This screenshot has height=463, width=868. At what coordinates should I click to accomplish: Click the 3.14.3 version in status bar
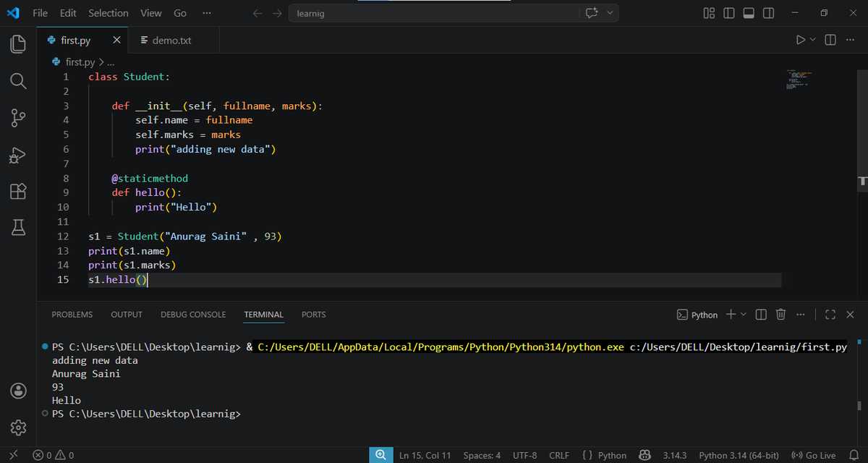[675, 455]
